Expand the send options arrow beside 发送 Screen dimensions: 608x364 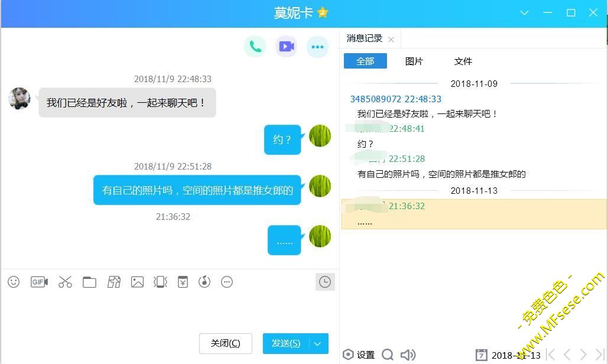click(318, 344)
